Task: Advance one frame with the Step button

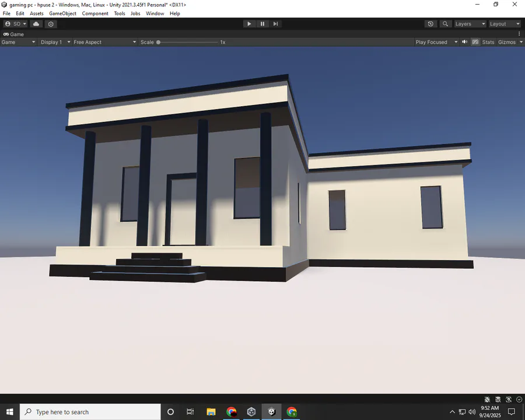Action: [275, 24]
